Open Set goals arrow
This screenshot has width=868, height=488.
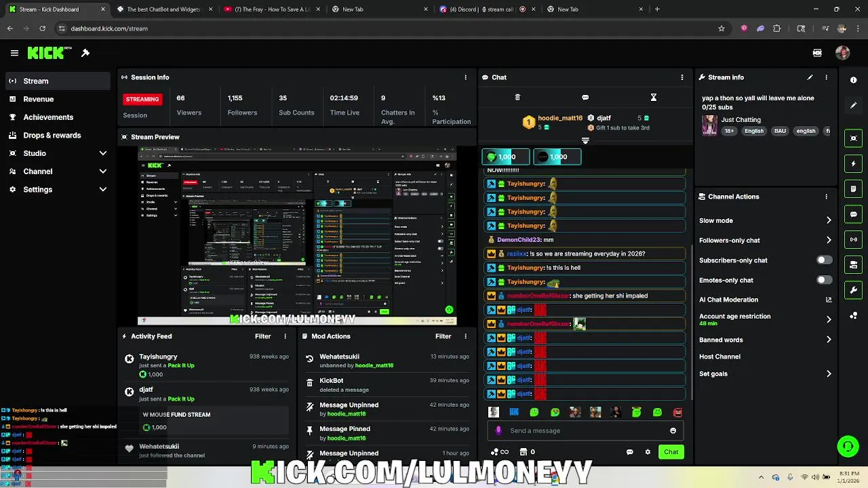(829, 373)
